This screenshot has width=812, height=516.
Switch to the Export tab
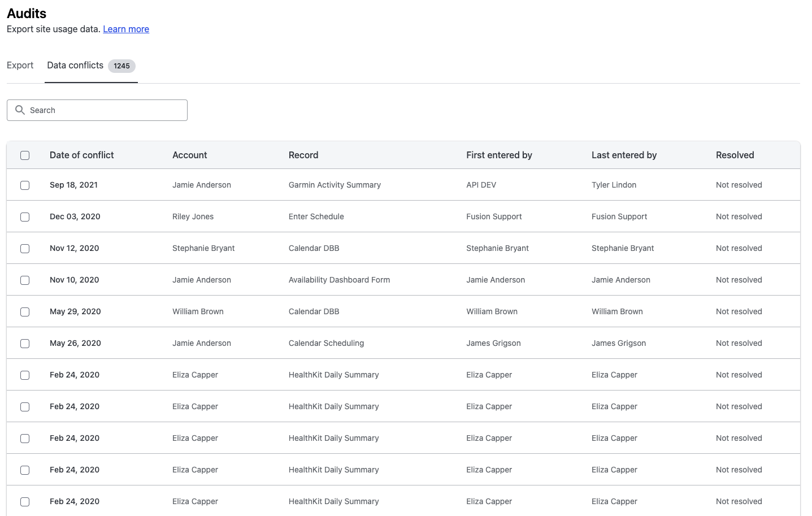pos(20,65)
